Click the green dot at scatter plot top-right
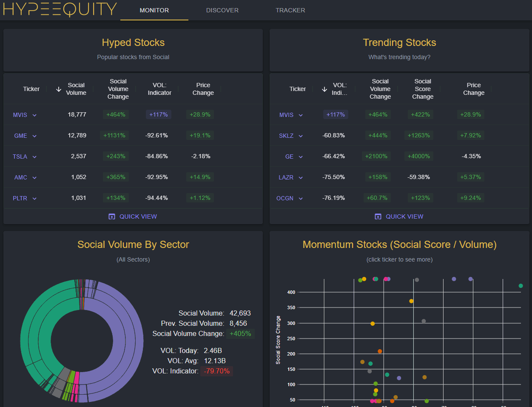532x407 pixels. (521, 286)
